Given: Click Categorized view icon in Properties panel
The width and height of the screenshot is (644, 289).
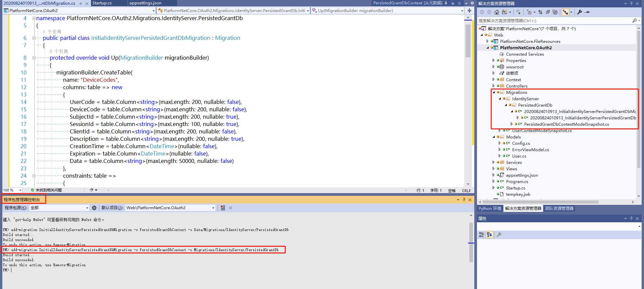Looking at the screenshot, I should (482, 235).
